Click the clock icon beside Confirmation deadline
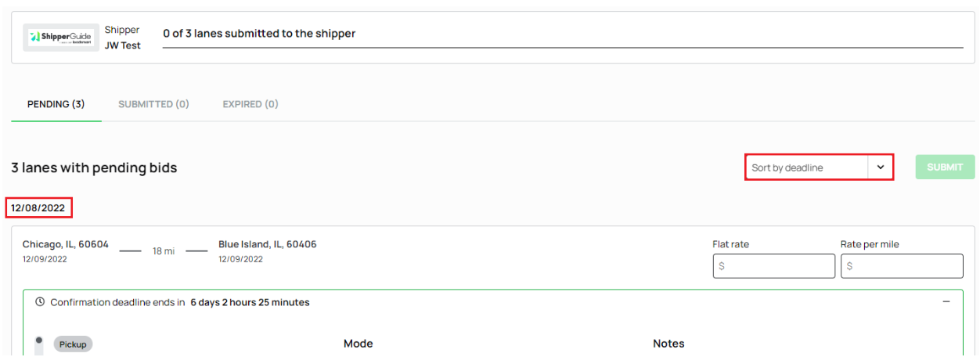980x364 pixels. tap(40, 302)
